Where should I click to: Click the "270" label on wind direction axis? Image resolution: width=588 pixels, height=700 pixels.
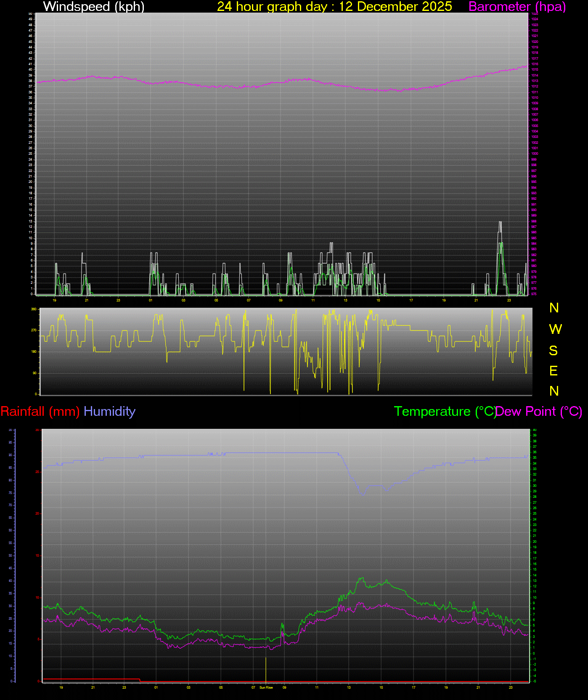pos(34,330)
